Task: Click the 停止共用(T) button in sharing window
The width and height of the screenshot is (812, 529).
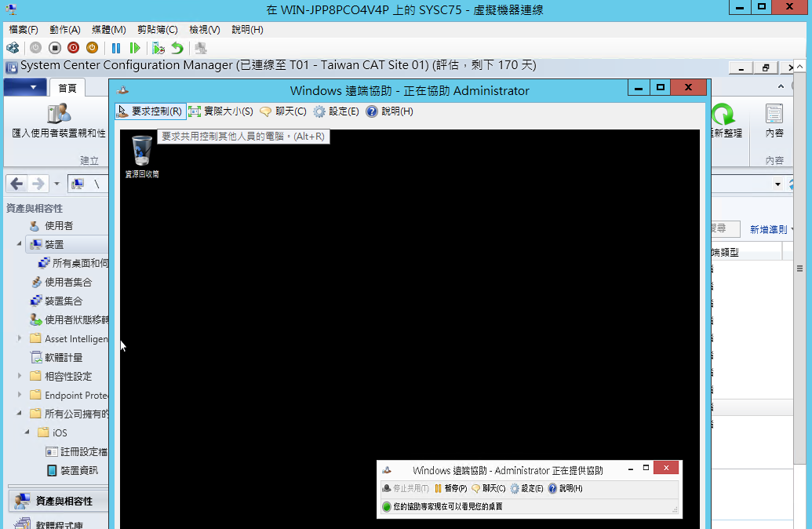Action: [406, 489]
